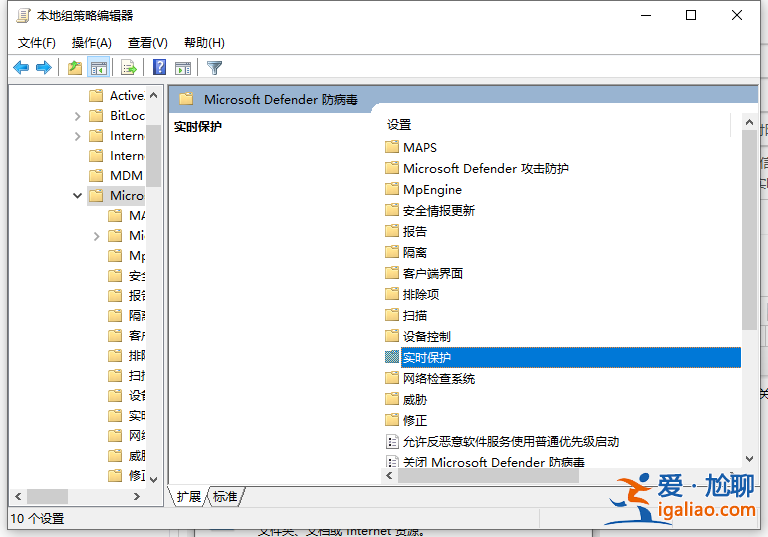Switch to the 标准 tab
Viewport: 768px width, 537px height.
(225, 496)
